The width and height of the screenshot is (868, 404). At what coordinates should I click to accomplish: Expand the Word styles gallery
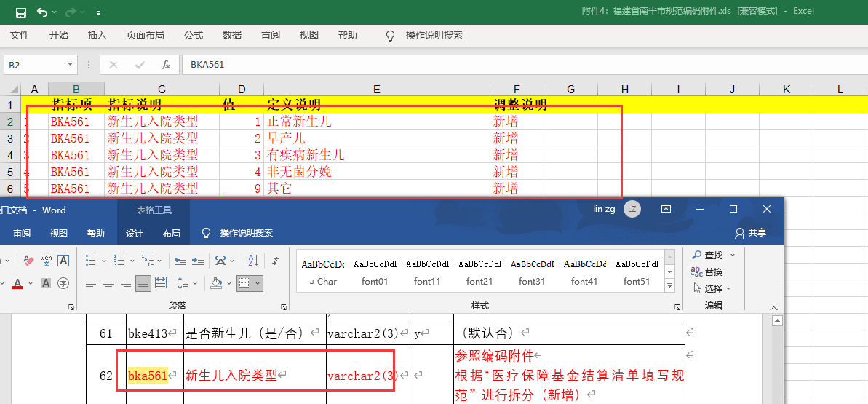click(x=670, y=286)
